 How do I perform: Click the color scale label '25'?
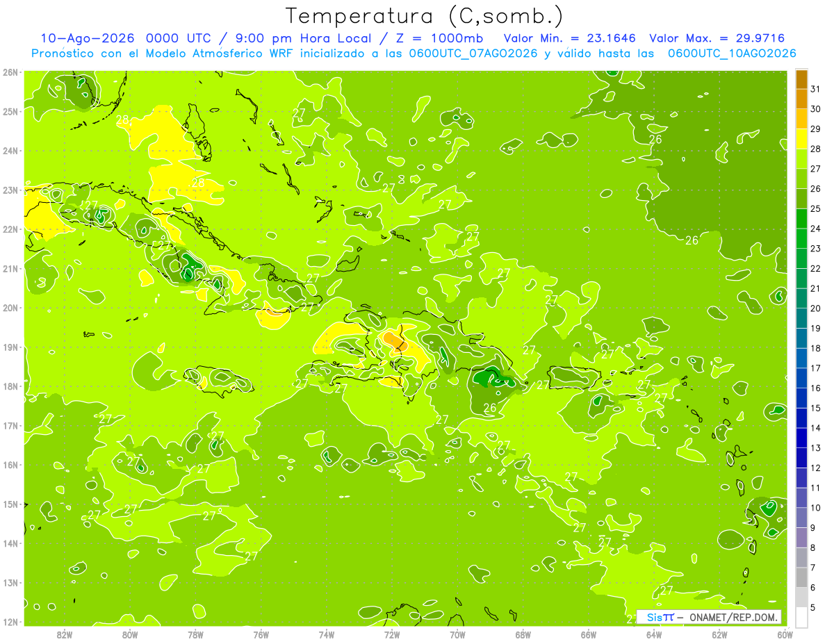(815, 208)
